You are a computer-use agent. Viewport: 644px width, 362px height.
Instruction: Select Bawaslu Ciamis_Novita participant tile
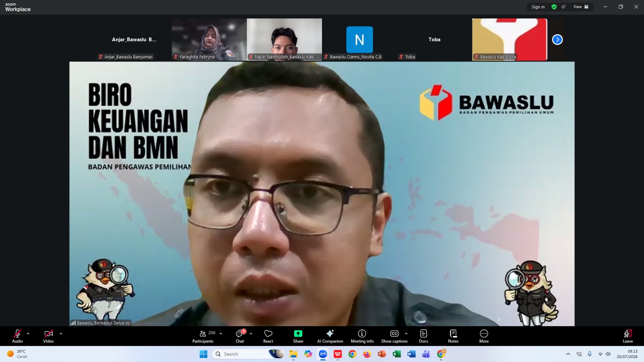[359, 39]
